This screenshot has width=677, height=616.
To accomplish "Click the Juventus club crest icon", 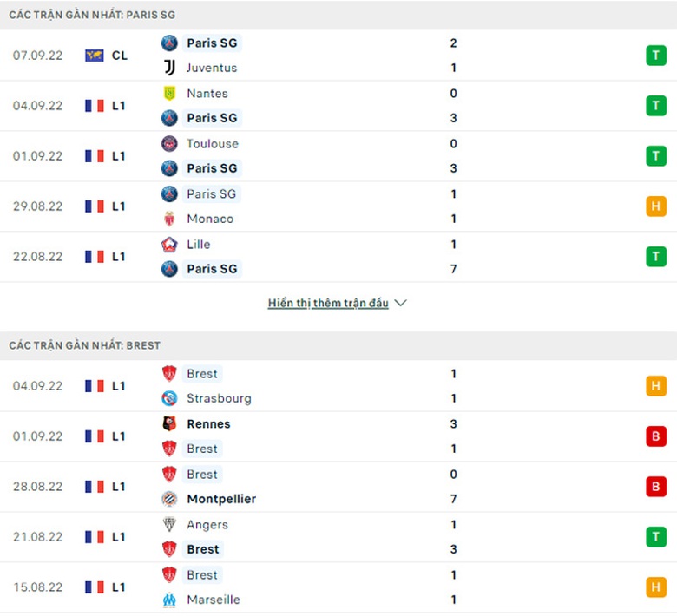I will pyautogui.click(x=169, y=68).
